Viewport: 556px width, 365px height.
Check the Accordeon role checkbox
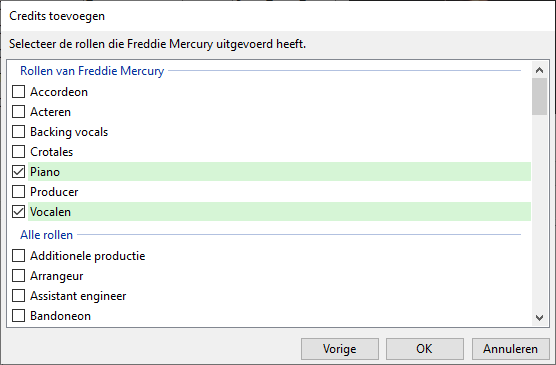tap(18, 92)
